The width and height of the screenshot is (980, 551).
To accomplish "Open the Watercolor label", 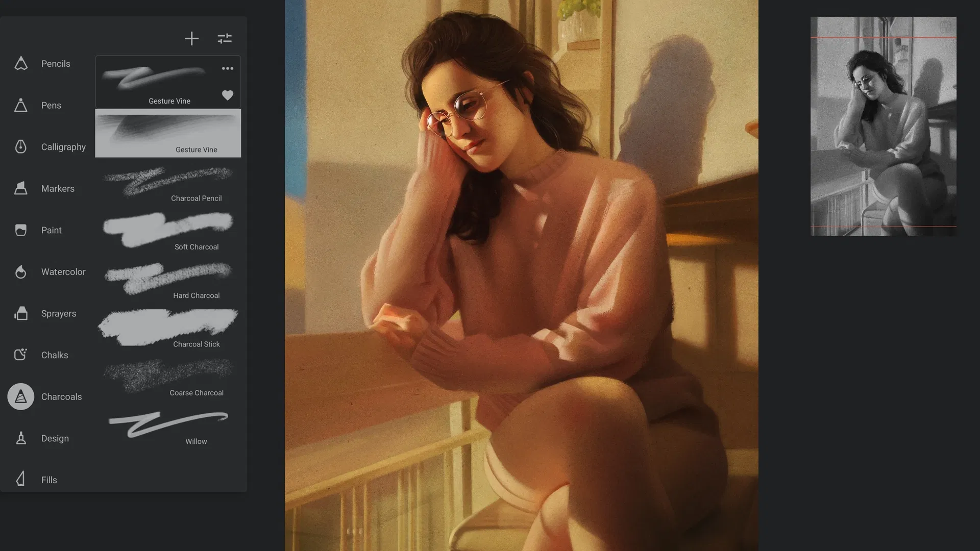I will coord(63,272).
